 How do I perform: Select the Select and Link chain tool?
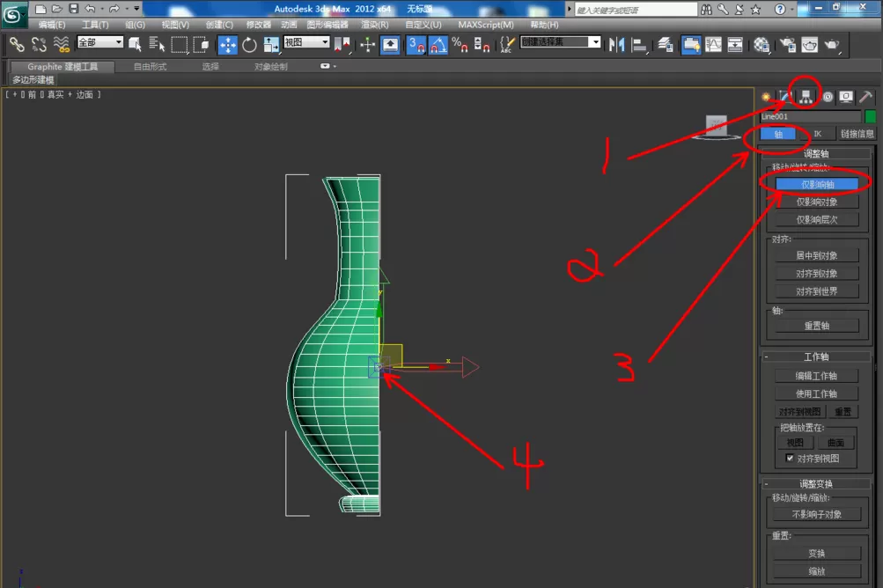pyautogui.click(x=17, y=44)
